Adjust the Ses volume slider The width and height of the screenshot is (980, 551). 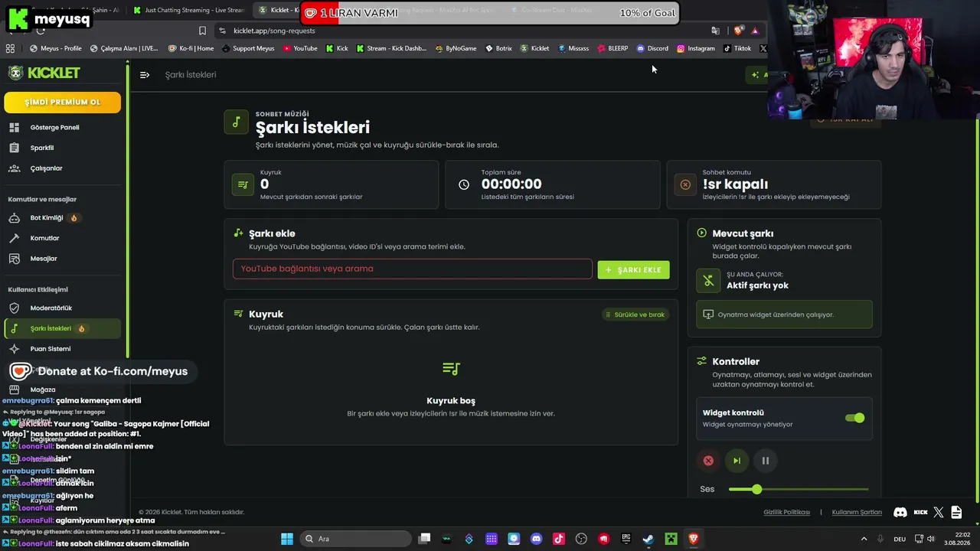click(799, 489)
